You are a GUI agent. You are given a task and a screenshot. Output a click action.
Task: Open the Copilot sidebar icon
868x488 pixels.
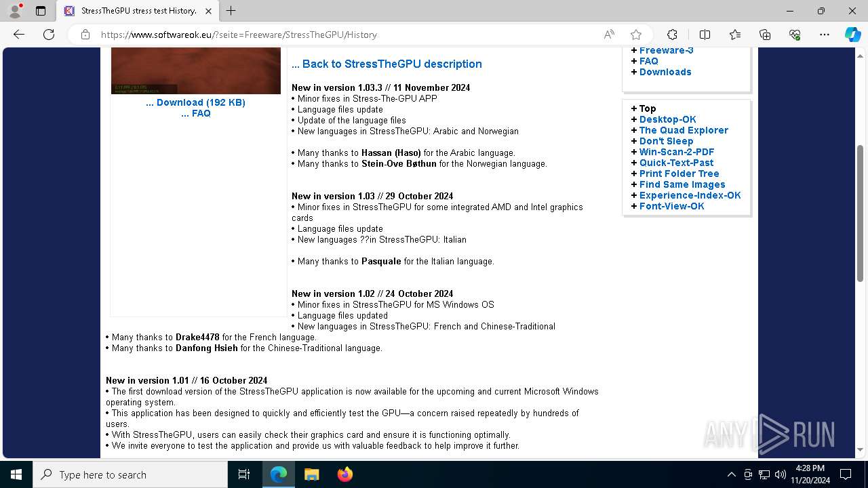[x=852, y=35]
